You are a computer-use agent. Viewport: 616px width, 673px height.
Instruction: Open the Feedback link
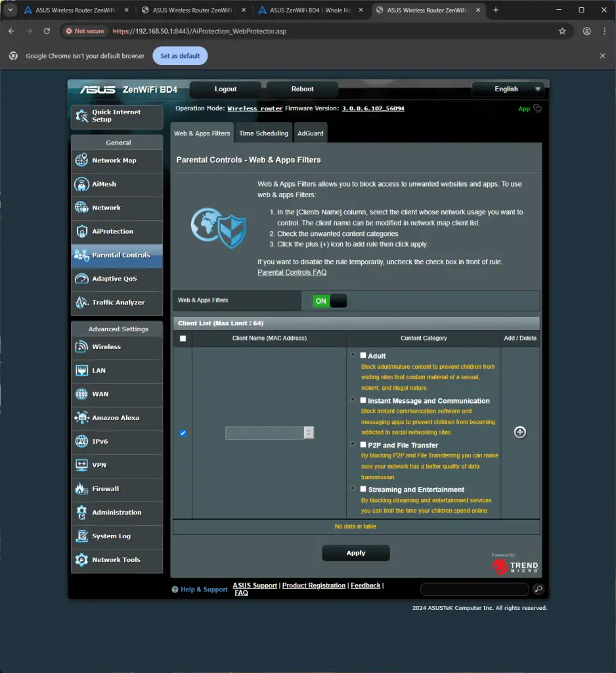click(366, 586)
